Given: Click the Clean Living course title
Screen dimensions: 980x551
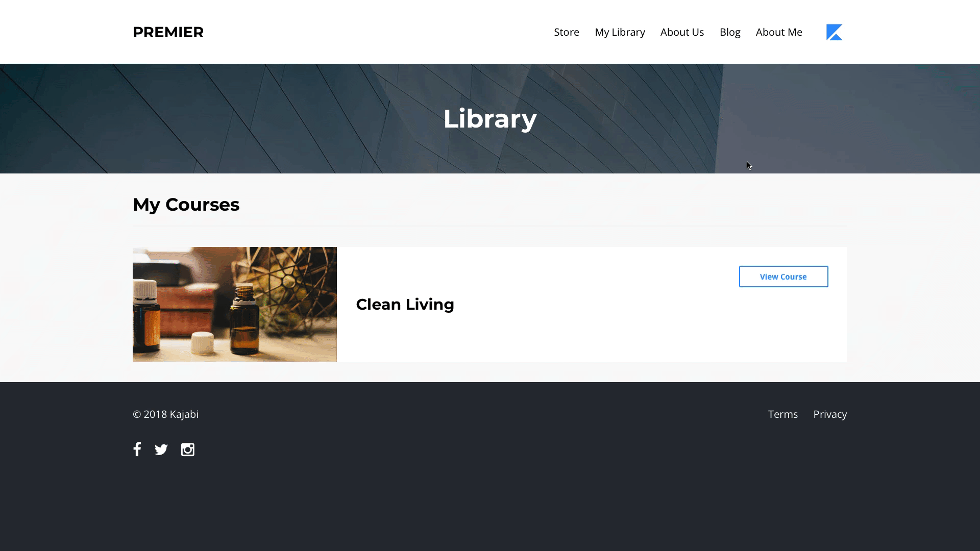Looking at the screenshot, I should [x=405, y=305].
